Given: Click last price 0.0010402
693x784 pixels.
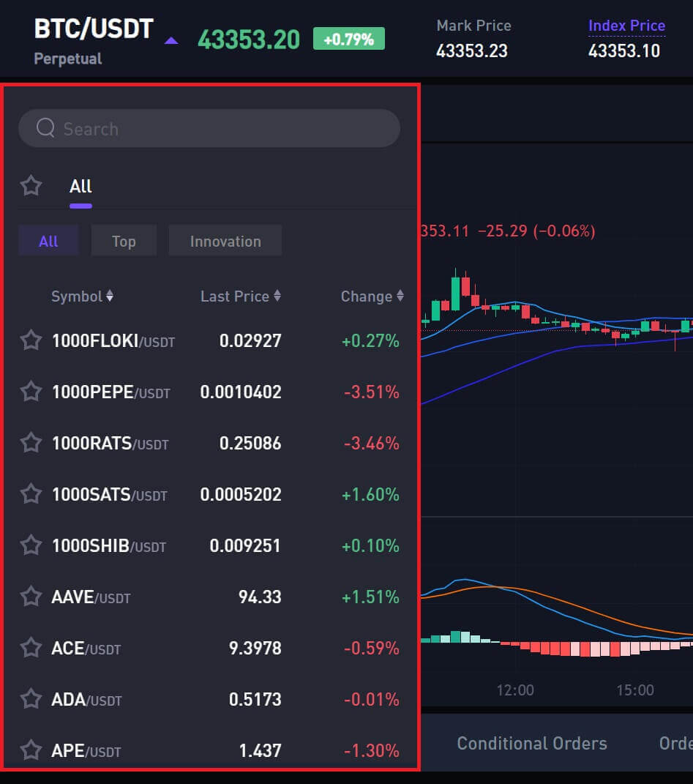Looking at the screenshot, I should click(x=241, y=392).
